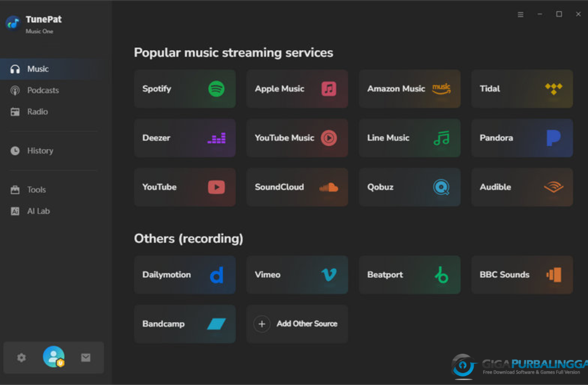Open the History sidebar label

coord(40,151)
